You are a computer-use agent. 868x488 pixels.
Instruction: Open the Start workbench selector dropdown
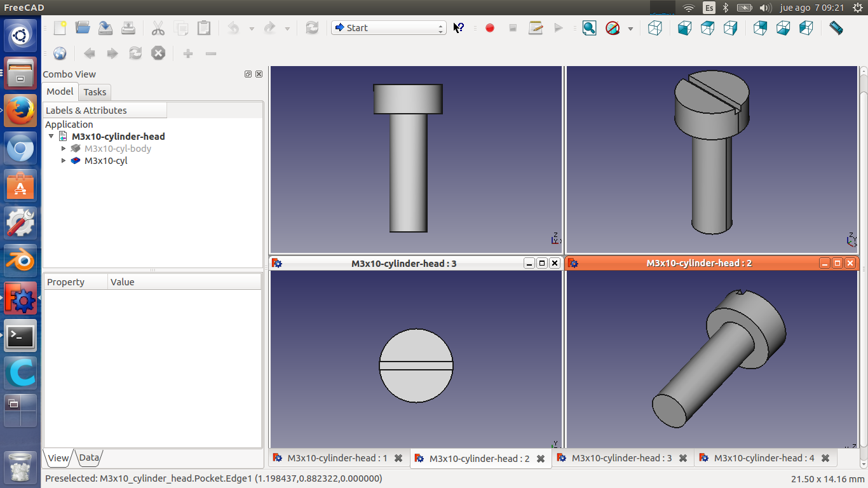[388, 28]
